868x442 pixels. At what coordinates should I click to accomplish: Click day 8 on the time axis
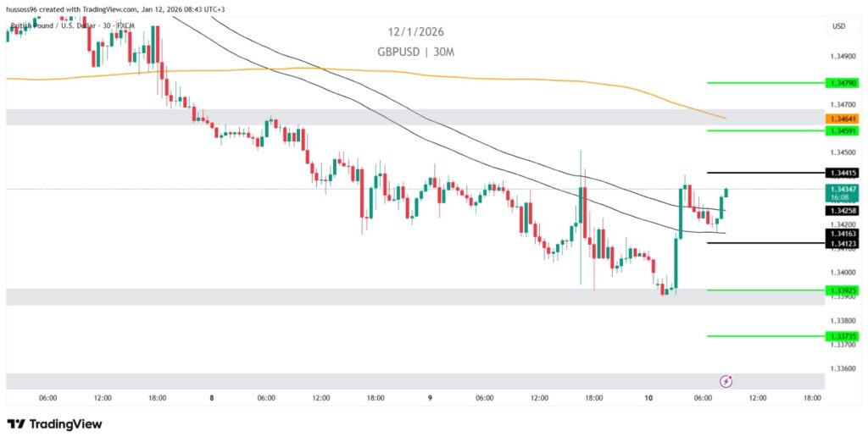[211, 397]
